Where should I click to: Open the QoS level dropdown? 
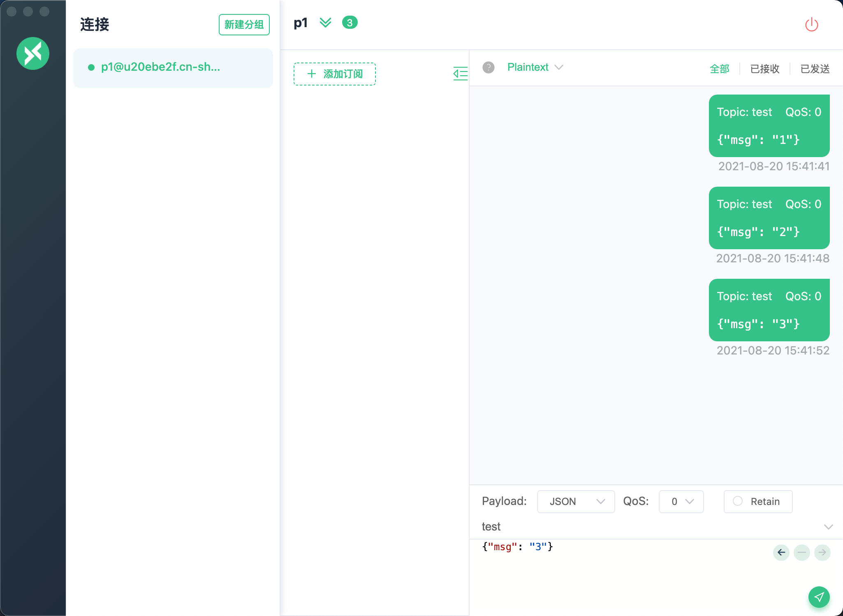[681, 501]
